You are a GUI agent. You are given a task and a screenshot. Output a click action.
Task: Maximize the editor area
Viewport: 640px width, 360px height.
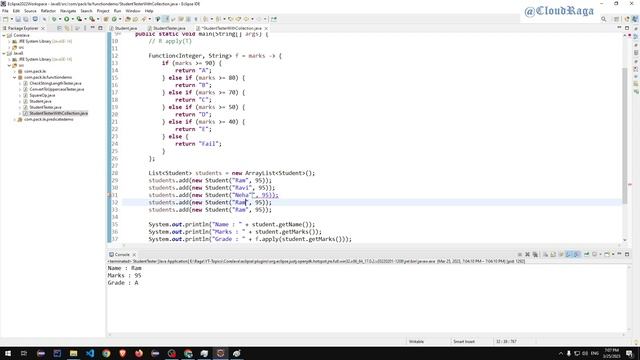627,28
